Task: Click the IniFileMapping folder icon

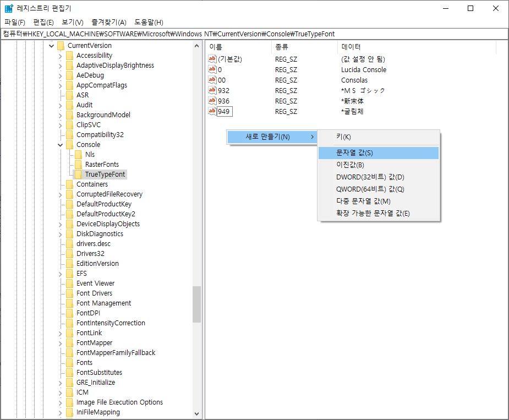Action: [x=69, y=412]
